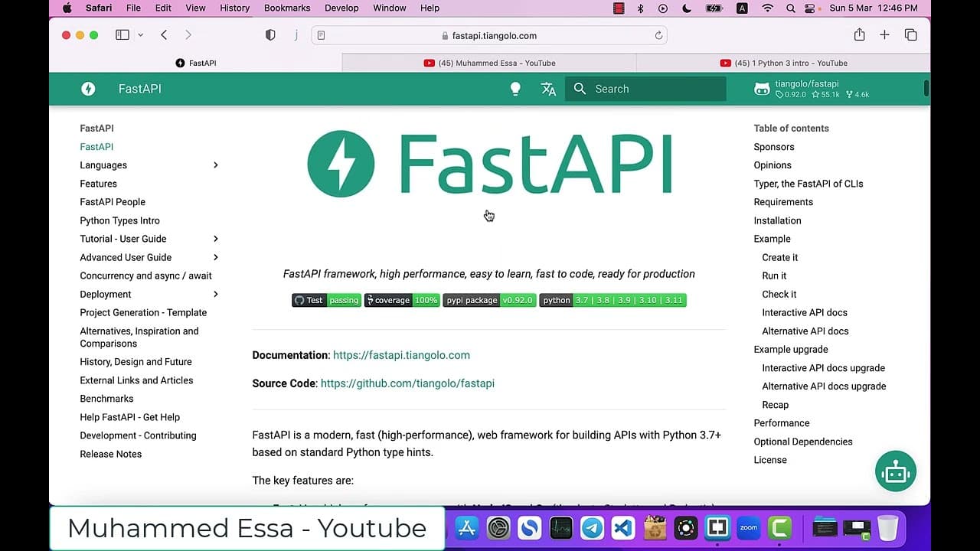Click the python versions badge
Image resolution: width=980 pixels, height=551 pixels.
click(x=612, y=300)
